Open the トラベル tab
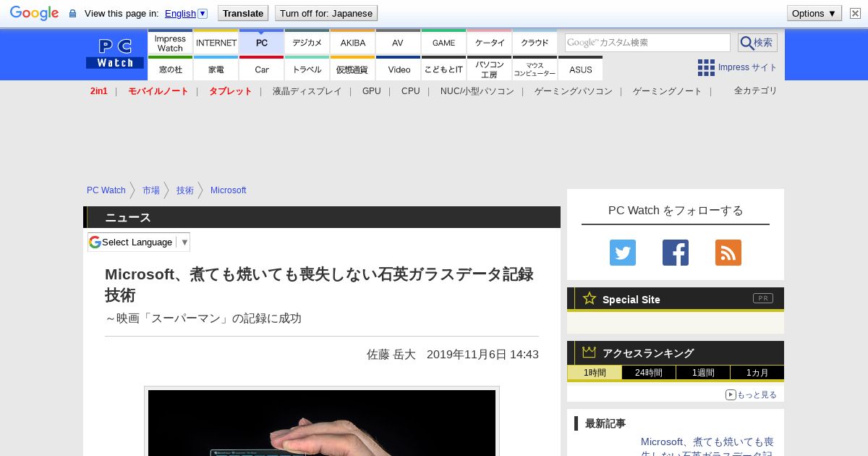 (x=307, y=69)
